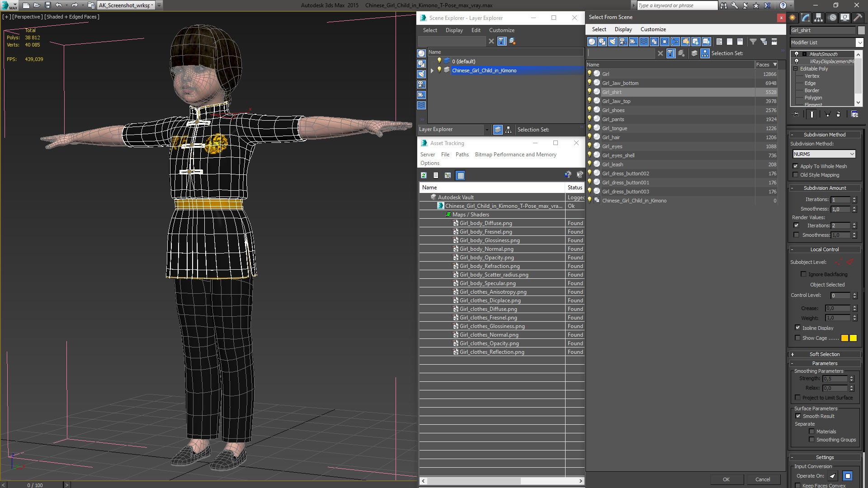Select Polygon sub-object level in stack
The height and width of the screenshot is (488, 868).
(813, 98)
